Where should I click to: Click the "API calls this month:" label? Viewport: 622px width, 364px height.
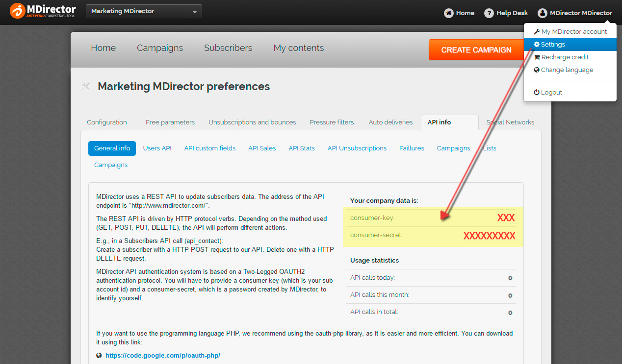pos(380,295)
